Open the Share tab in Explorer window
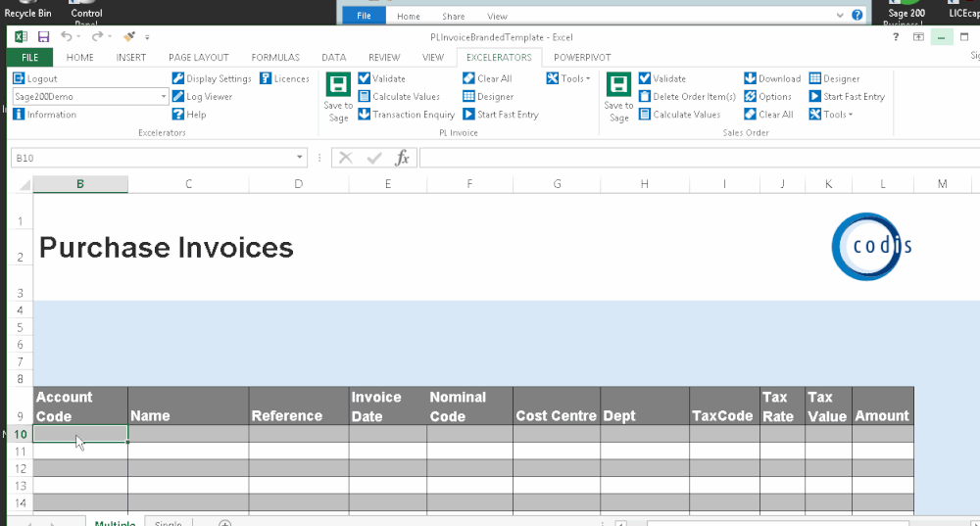 click(x=453, y=17)
